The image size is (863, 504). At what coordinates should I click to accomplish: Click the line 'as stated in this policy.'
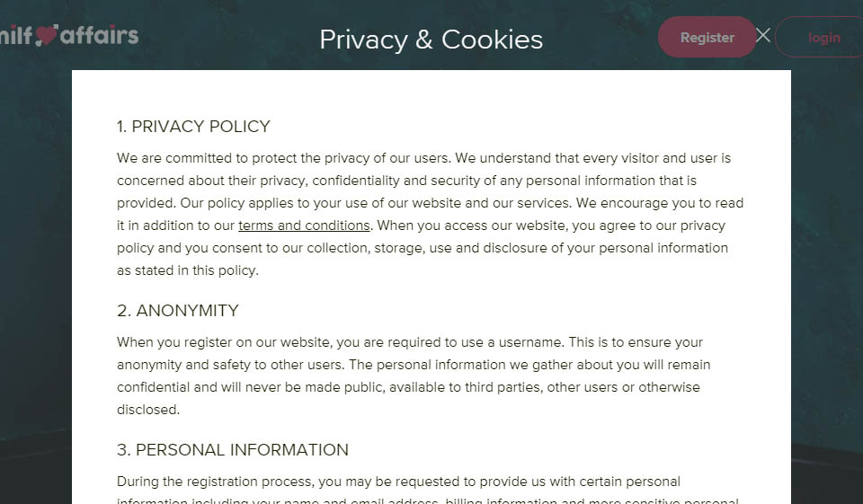[x=188, y=270]
